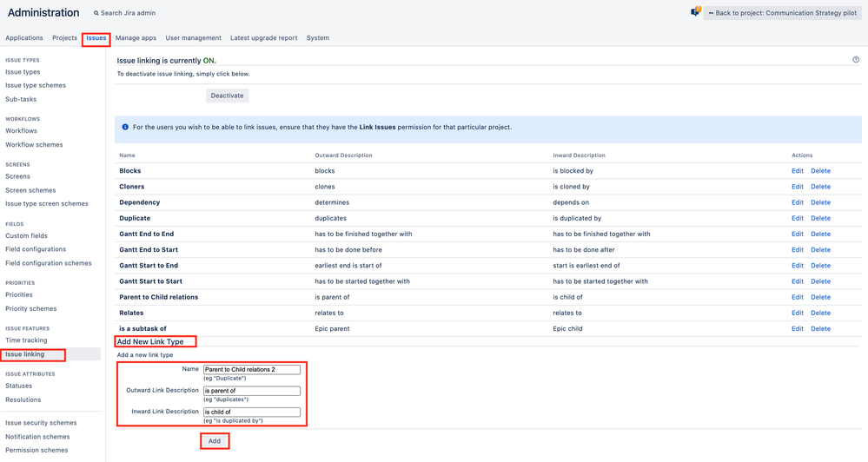Image resolution: width=868 pixels, height=462 pixels.
Task: Click the Add link type button
Action: tap(215, 441)
